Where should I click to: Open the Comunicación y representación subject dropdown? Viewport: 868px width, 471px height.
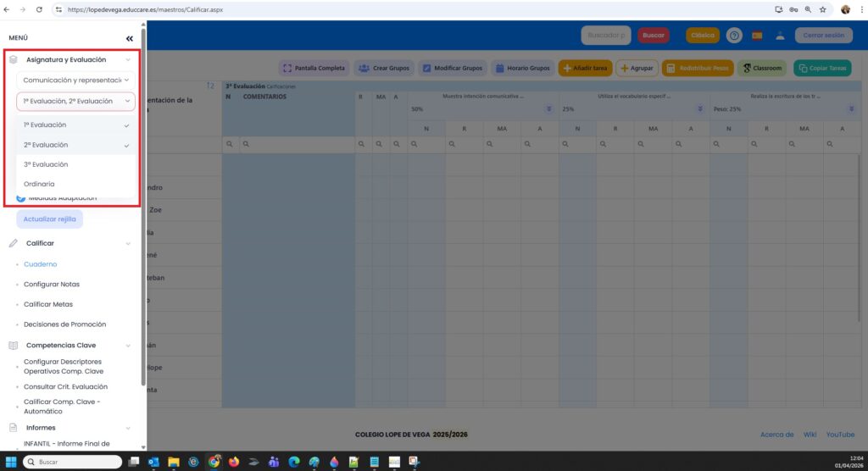(x=76, y=80)
